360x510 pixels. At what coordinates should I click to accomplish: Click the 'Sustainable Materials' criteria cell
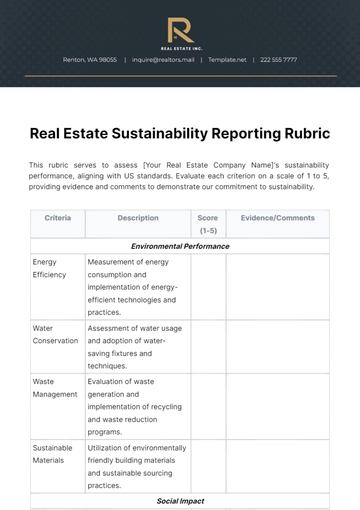[x=58, y=466]
